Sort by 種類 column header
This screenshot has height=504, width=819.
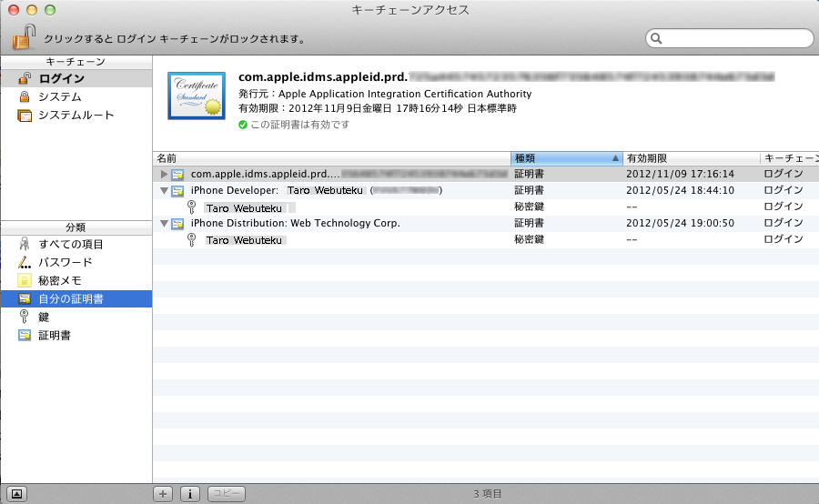click(x=567, y=158)
